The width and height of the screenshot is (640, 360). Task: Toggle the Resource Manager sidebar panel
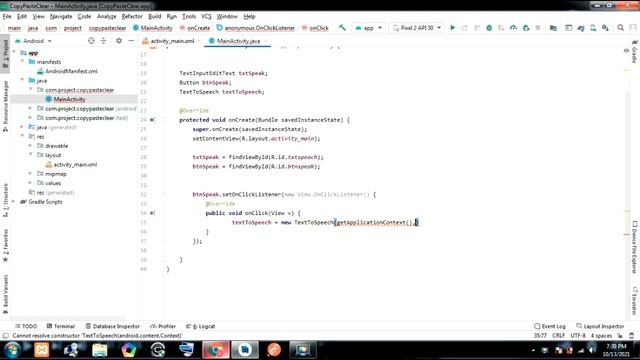coord(5,105)
